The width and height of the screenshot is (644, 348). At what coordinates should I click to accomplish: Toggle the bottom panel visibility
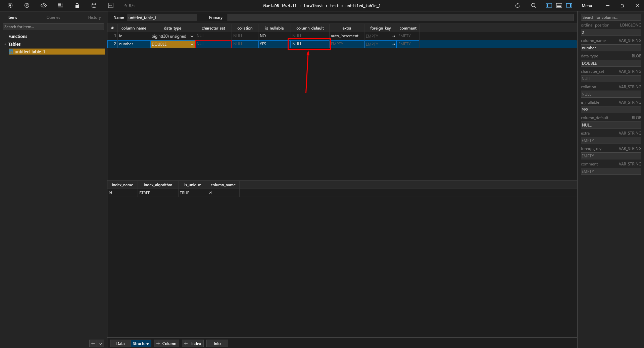click(559, 5)
